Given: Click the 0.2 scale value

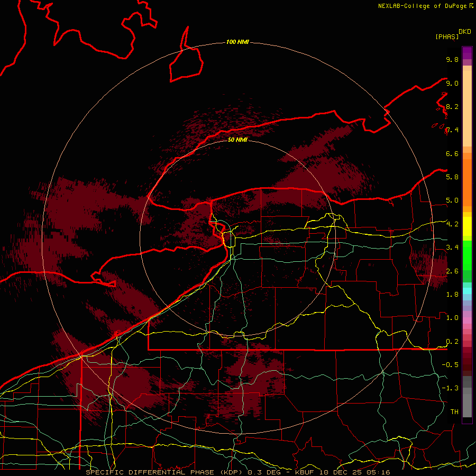Looking at the screenshot, I should tap(452, 342).
